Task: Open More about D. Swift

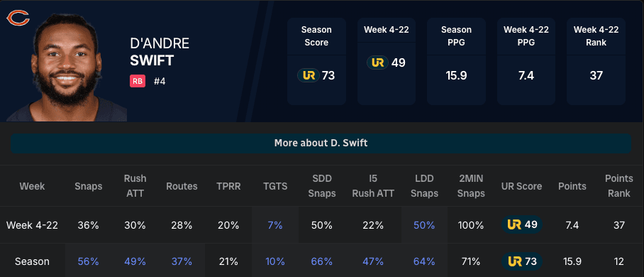Action: 321,143
